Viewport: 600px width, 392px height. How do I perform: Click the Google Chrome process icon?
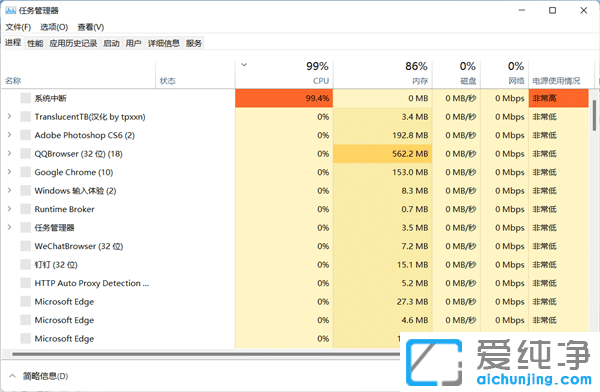point(26,172)
